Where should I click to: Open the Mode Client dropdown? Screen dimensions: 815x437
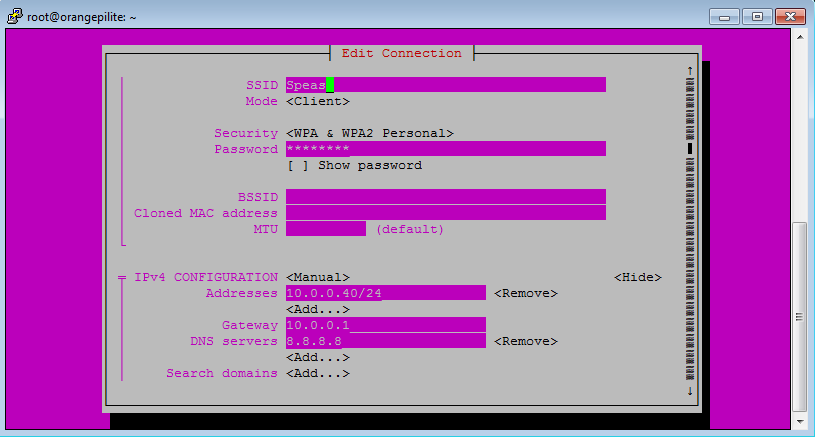(318, 101)
